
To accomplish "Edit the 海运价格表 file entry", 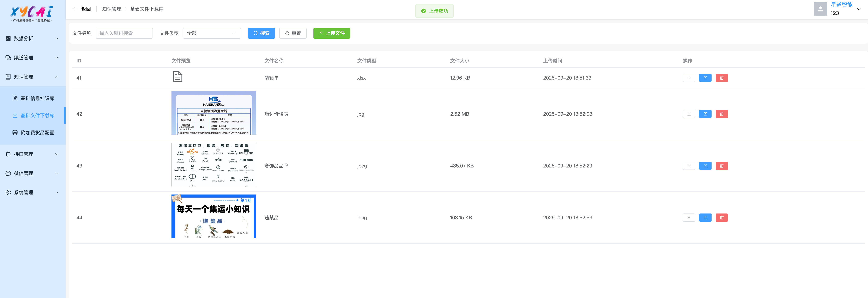I will click(705, 114).
